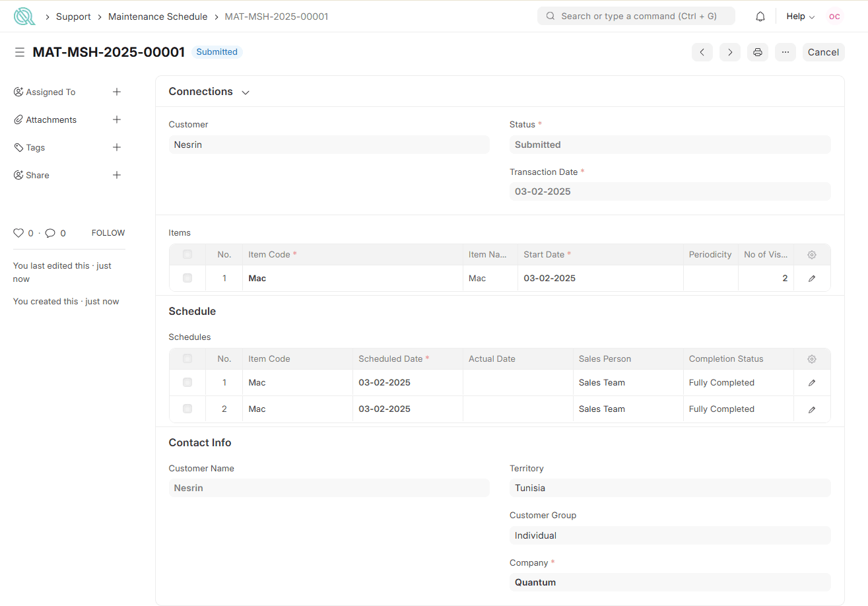
Task: Edit schedule row 2 with pencil
Action: pos(812,409)
